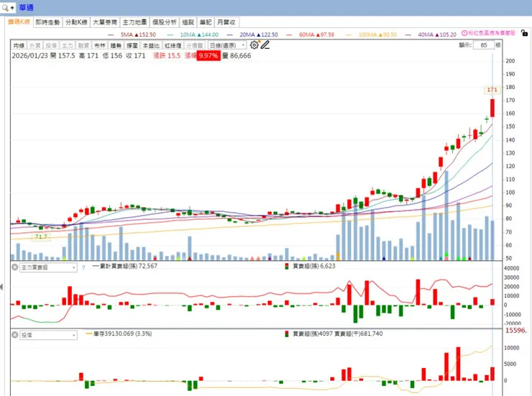This screenshot has width=532, height=396.
Task: Switch to 大量券商 tab
Action: click(105, 22)
